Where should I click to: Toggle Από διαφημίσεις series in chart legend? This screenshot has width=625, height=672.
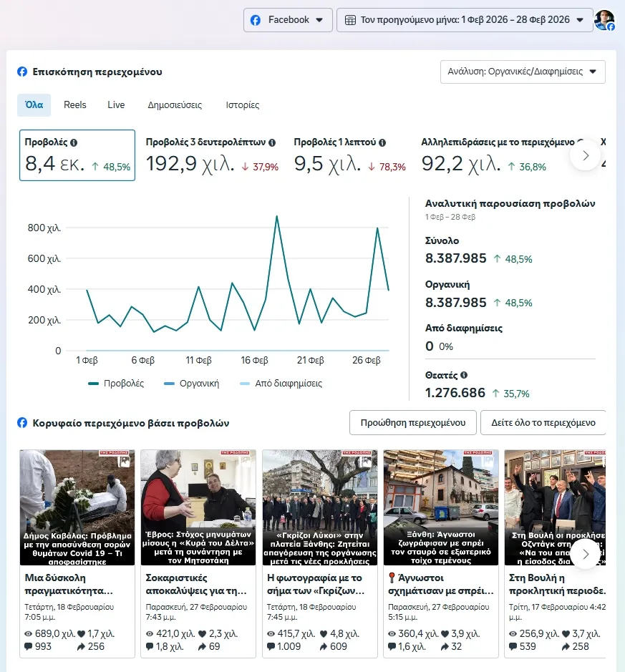(280, 384)
